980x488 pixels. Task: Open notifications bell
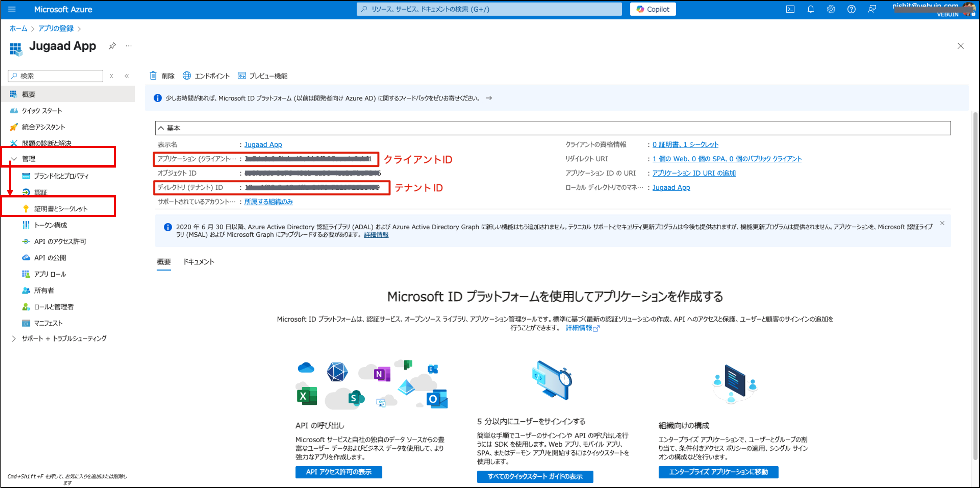pyautogui.click(x=811, y=9)
